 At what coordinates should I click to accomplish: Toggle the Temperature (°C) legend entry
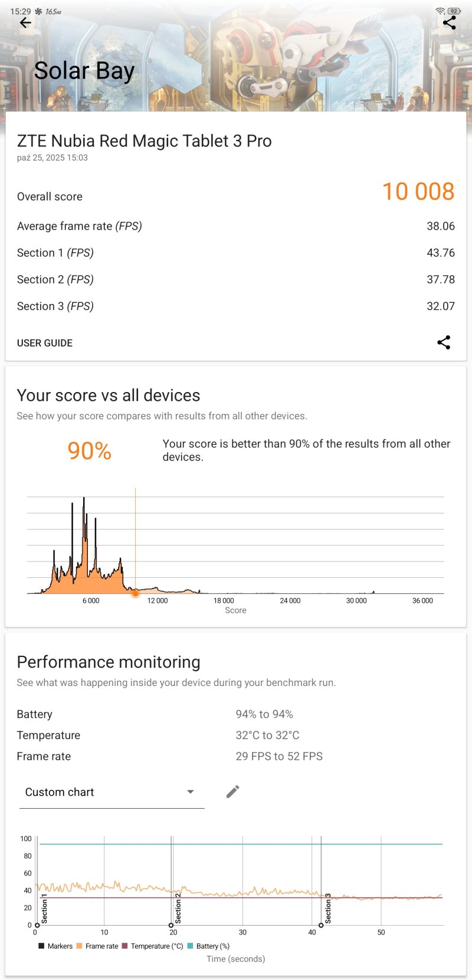click(152, 946)
